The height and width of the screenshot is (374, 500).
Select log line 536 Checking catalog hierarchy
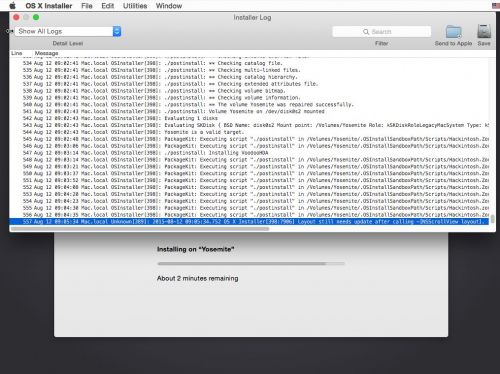pos(249,77)
